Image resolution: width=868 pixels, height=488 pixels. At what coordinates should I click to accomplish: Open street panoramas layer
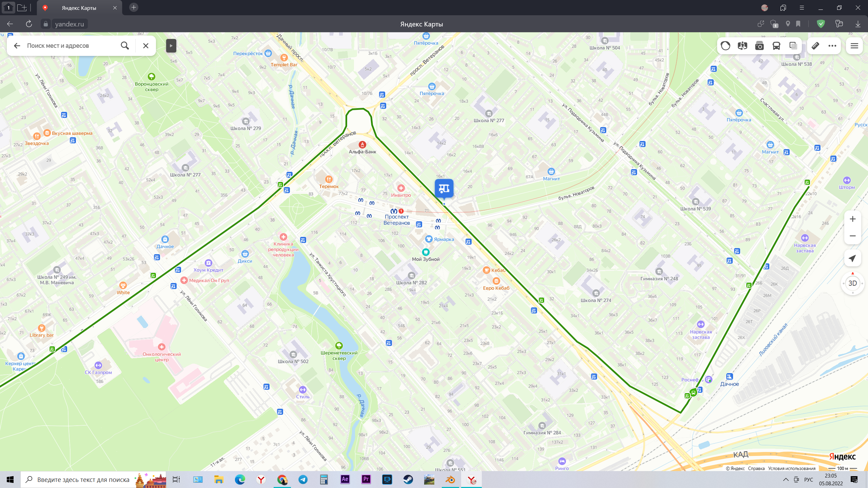[x=742, y=46]
